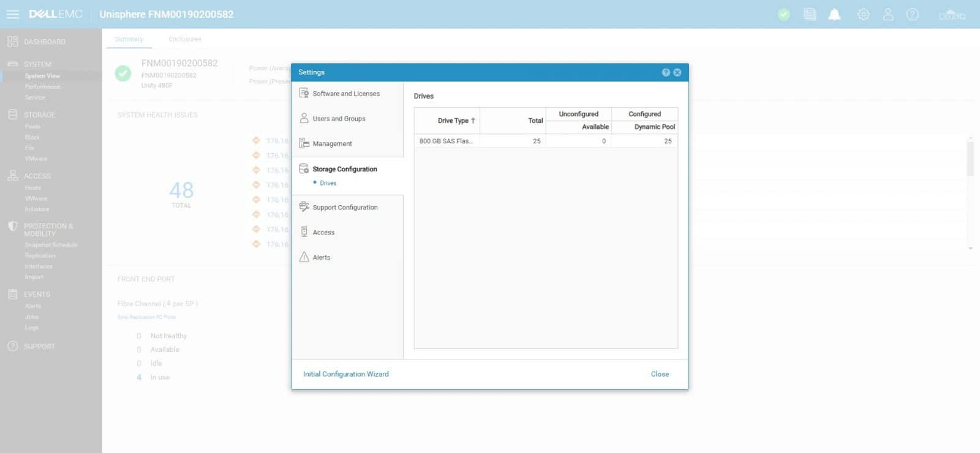This screenshot has width=980, height=453.
Task: Launch the Initial Configuration Wizard link
Action: coord(346,374)
